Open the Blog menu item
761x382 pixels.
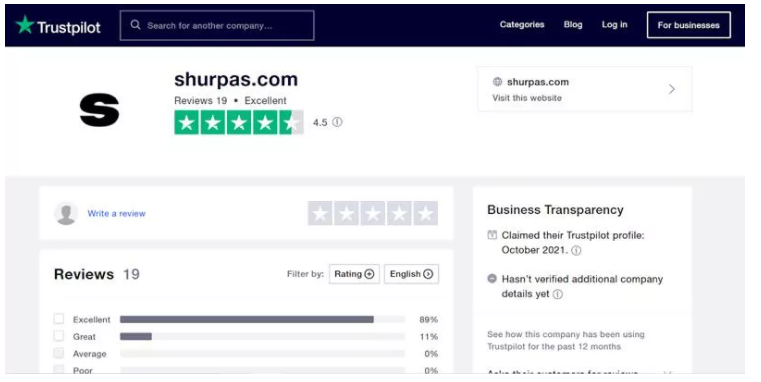tap(573, 25)
